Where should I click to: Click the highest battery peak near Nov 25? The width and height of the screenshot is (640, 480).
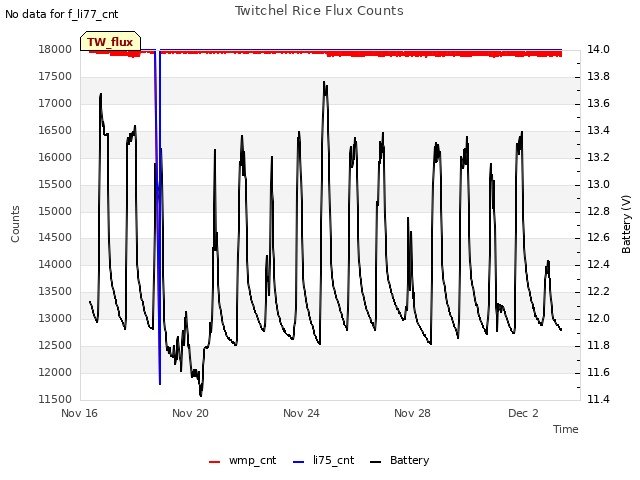pyautogui.click(x=324, y=82)
